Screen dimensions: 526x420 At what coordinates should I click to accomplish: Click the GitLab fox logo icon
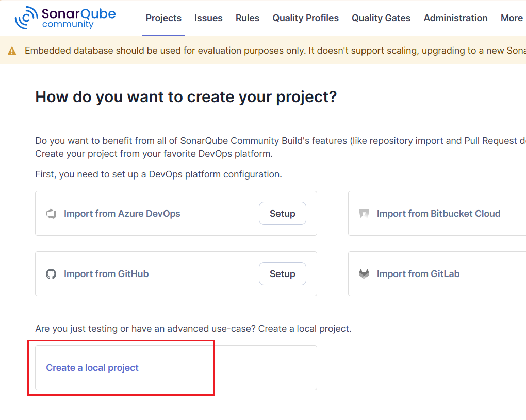click(364, 274)
